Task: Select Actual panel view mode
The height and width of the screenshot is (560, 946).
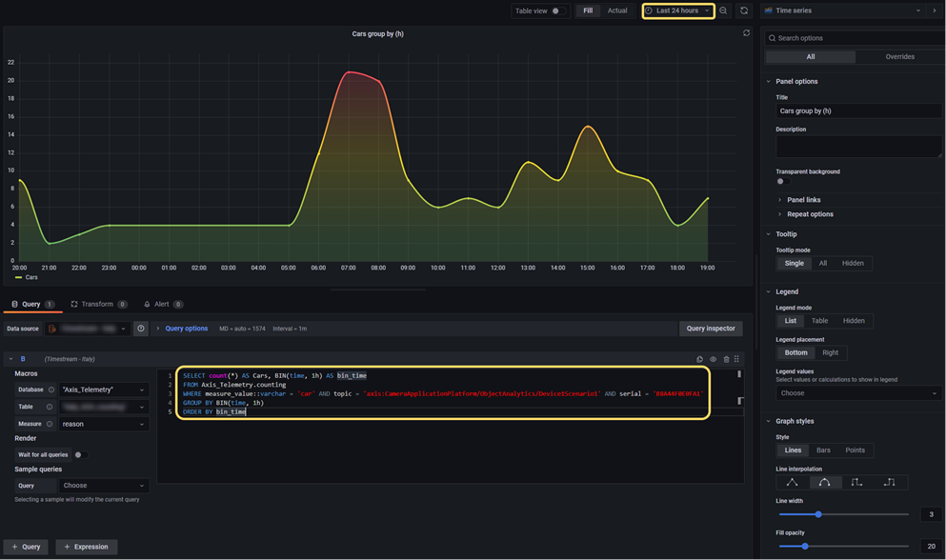Action: click(617, 10)
